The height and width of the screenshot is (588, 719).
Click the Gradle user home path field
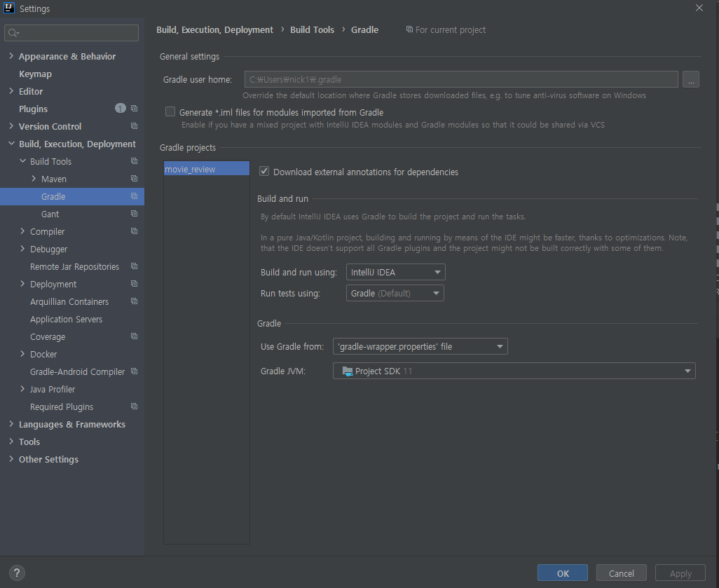(x=461, y=79)
